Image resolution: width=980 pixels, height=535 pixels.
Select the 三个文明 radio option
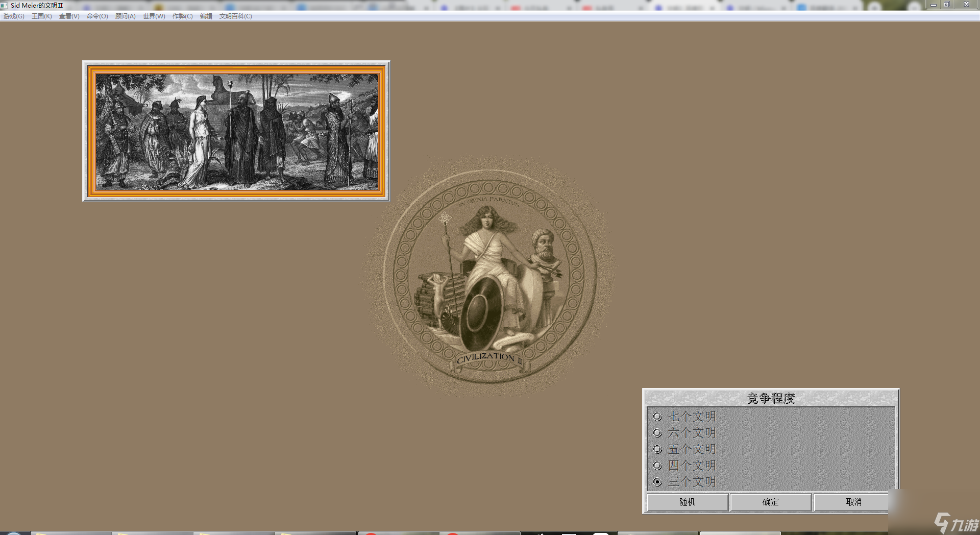pyautogui.click(x=685, y=482)
